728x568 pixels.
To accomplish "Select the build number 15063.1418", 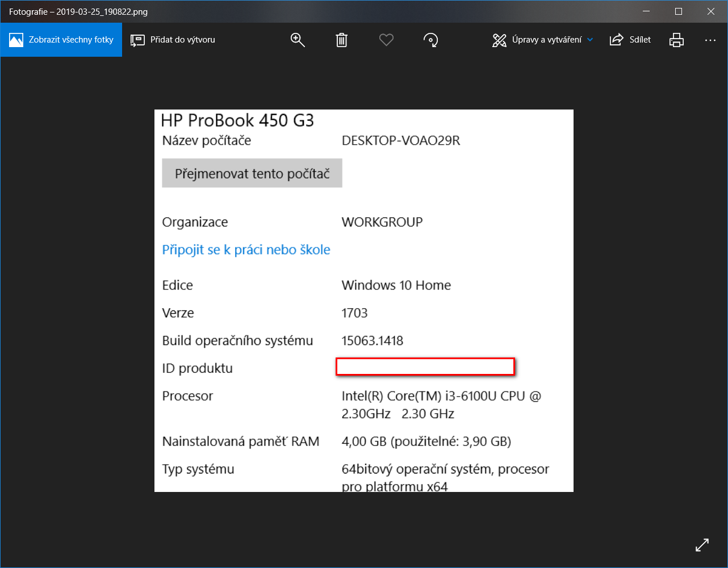I will (373, 340).
